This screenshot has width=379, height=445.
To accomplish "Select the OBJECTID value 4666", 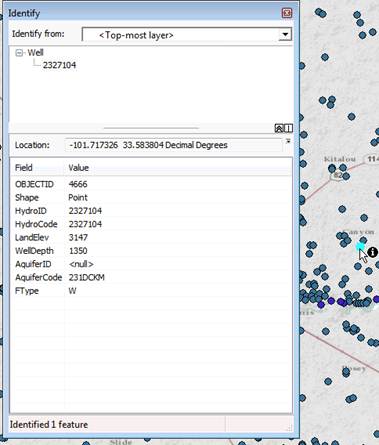I will tap(78, 184).
